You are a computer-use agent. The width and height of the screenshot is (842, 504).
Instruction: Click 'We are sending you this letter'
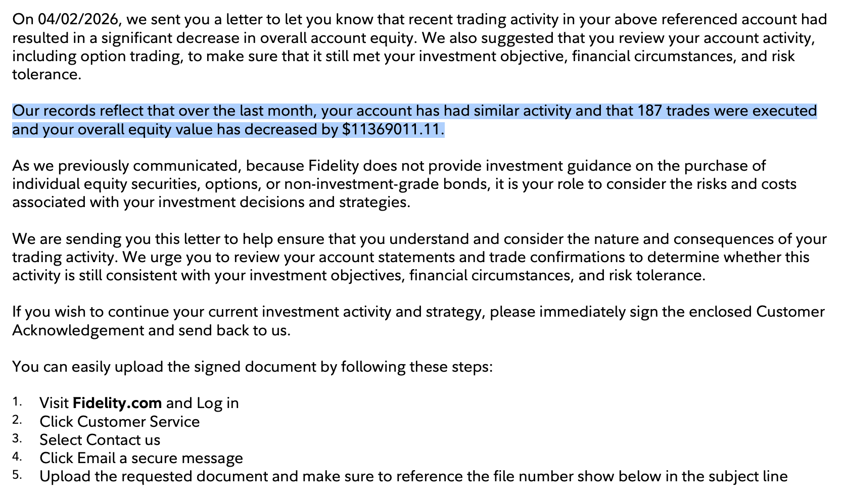[x=119, y=239]
